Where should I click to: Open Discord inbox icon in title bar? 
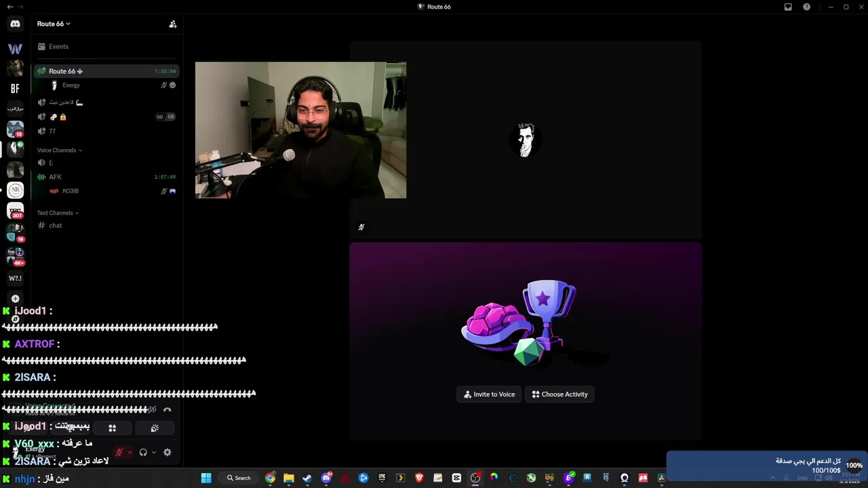pos(788,7)
